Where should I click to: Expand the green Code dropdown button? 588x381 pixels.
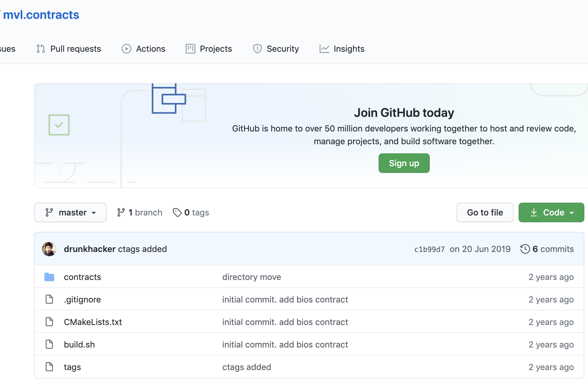coord(551,212)
